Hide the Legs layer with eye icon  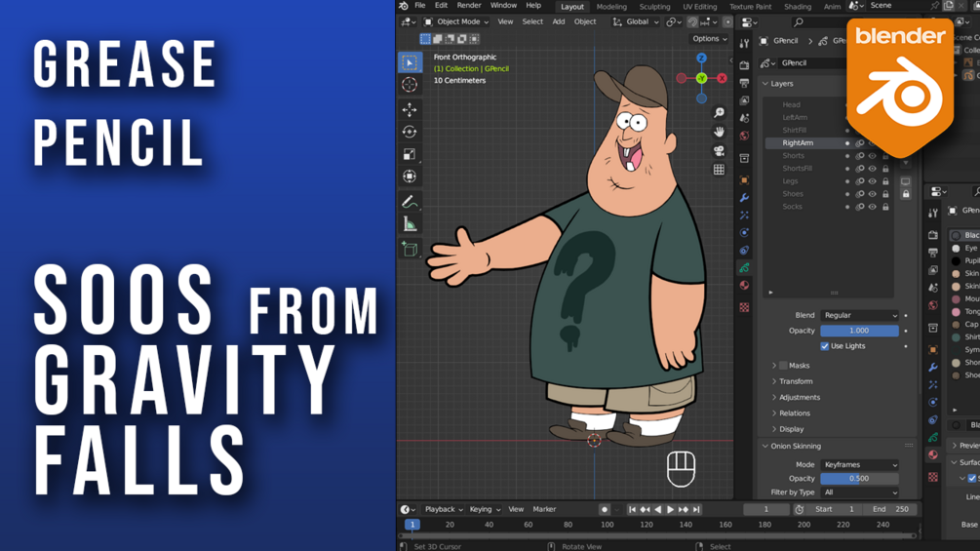pyautogui.click(x=873, y=181)
